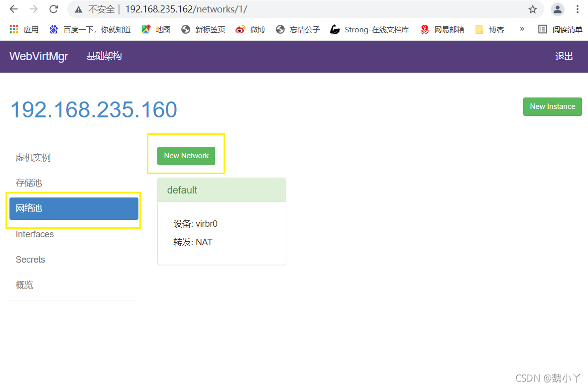This screenshot has width=588, height=387.
Task: Click the 192.168.235.160 host heading
Action: click(x=94, y=109)
